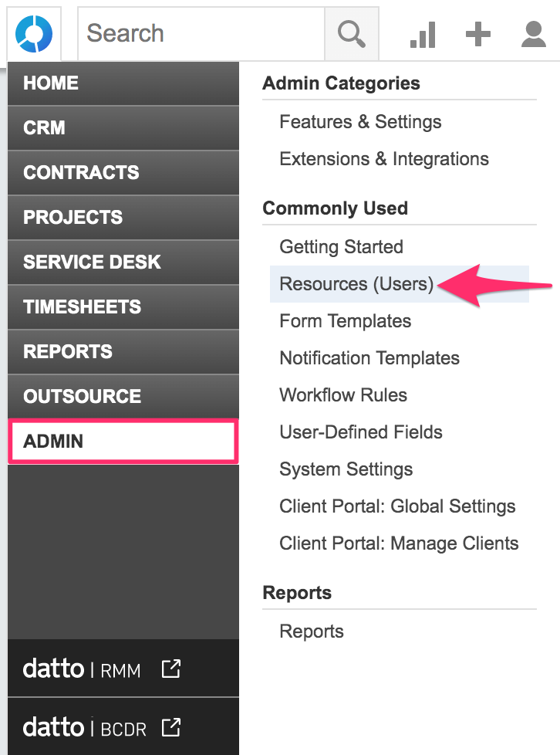Select Extensions & Integrations
The image size is (560, 755).
tap(384, 159)
